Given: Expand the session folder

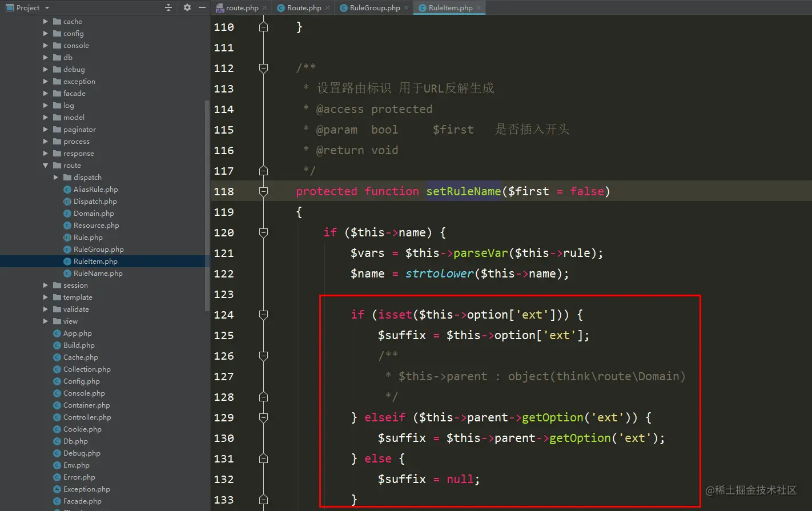Looking at the screenshot, I should pos(46,285).
